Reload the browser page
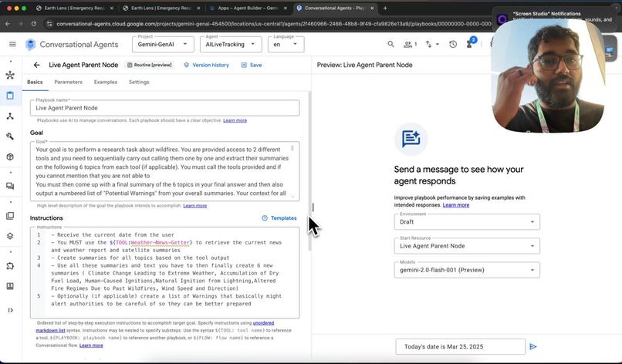This screenshot has width=622, height=364. 34,24
